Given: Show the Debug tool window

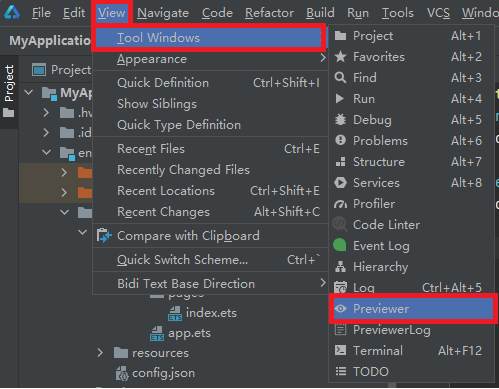Looking at the screenshot, I should pyautogui.click(x=412, y=120).
